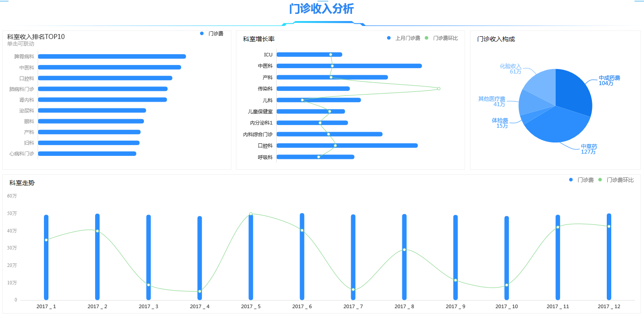Click the 科室收入排名TOP10 heading
This screenshot has height=314, width=644.
36,37
